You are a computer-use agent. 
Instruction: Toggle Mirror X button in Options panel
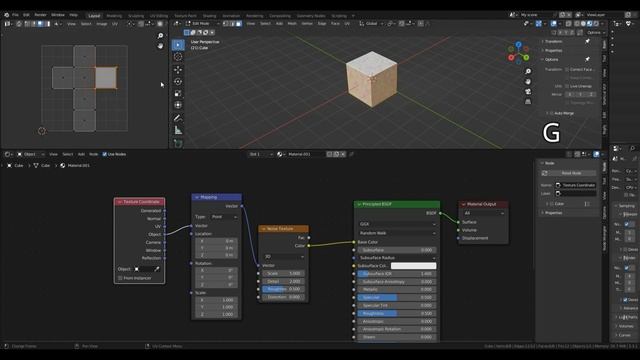tap(570, 94)
